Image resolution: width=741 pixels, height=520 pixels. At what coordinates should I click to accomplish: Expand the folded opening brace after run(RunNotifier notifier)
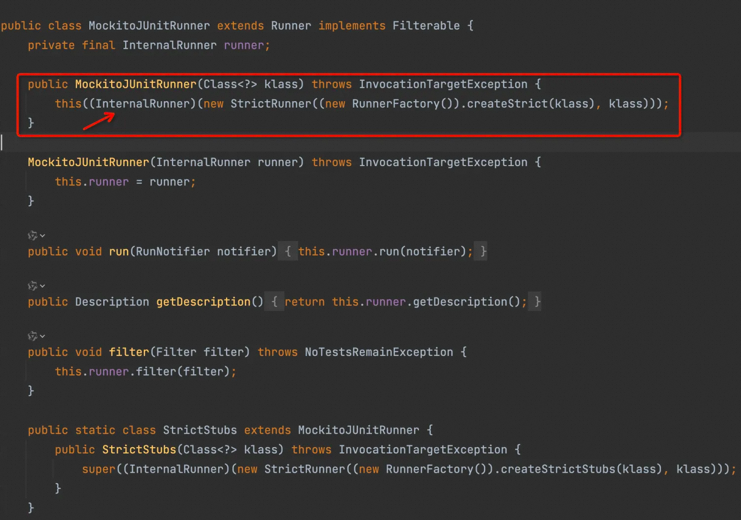(x=288, y=251)
